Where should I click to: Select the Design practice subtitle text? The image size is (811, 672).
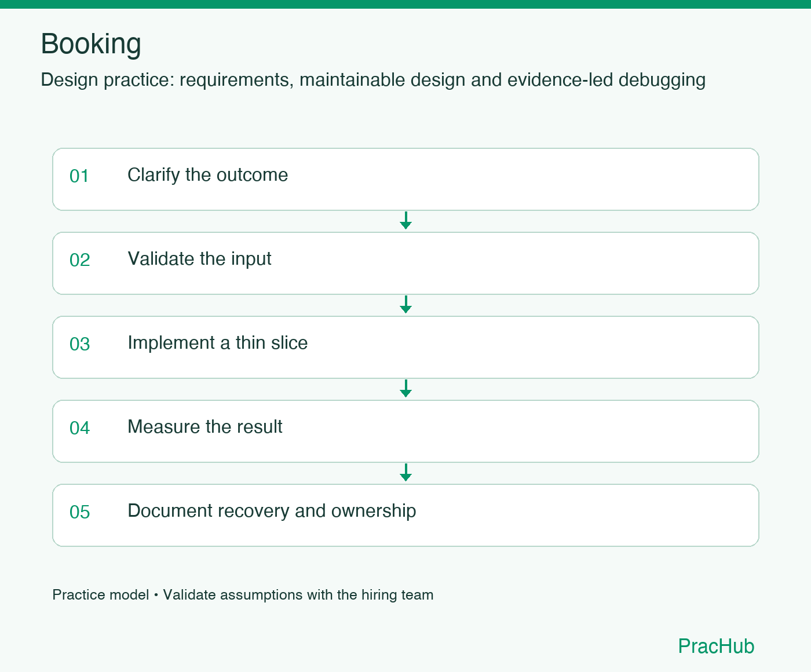click(373, 80)
